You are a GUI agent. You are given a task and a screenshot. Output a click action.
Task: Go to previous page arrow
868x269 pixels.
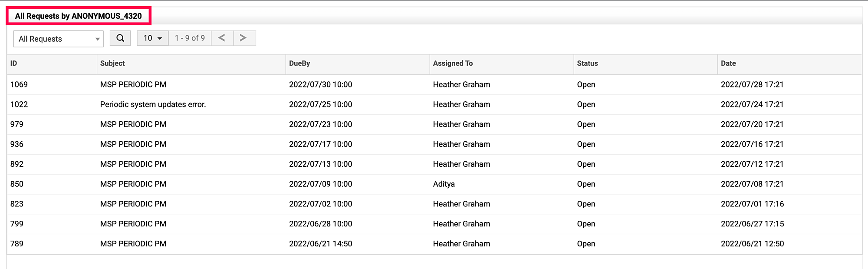pyautogui.click(x=222, y=38)
